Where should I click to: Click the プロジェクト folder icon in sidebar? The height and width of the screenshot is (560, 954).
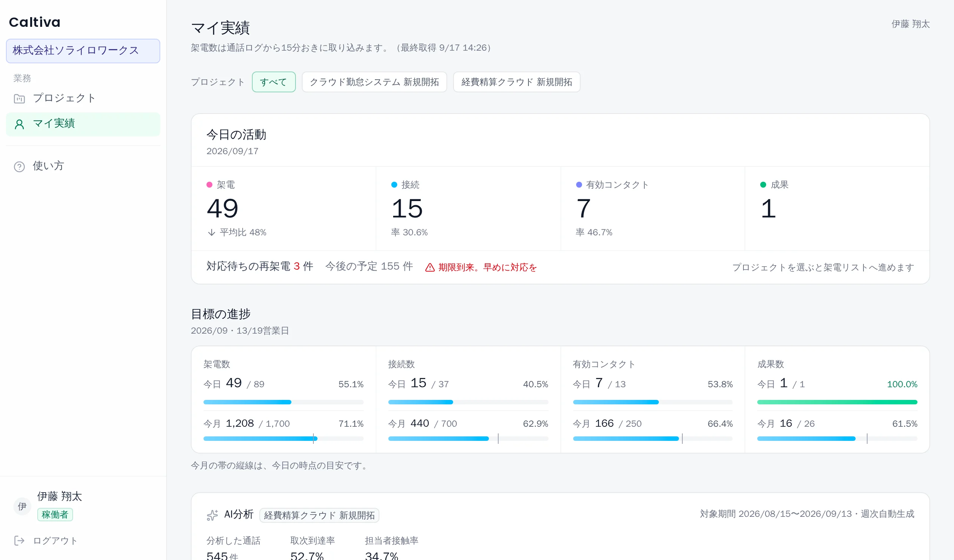(19, 99)
